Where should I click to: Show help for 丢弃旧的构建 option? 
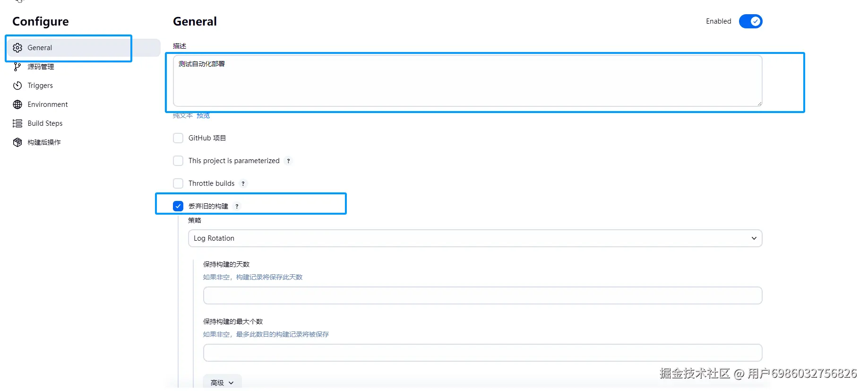(x=237, y=207)
